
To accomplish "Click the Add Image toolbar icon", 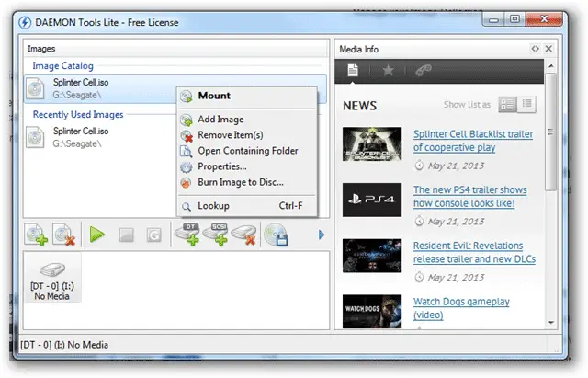I will [36, 235].
